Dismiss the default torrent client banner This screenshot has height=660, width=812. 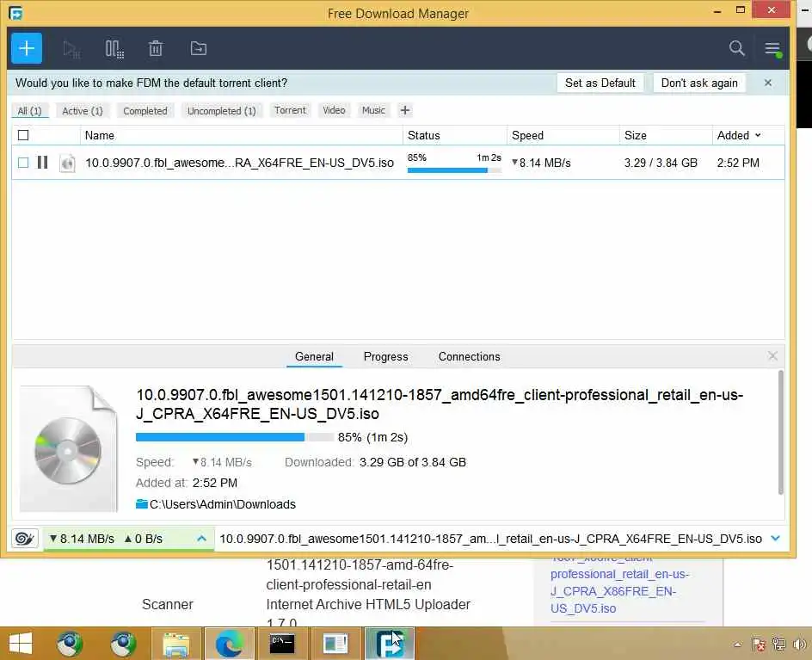(768, 83)
